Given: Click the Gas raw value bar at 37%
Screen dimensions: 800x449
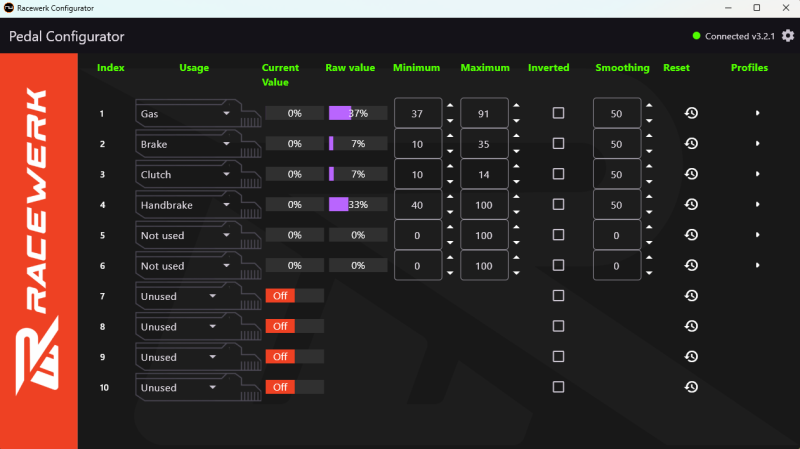Looking at the screenshot, I should pos(358,113).
